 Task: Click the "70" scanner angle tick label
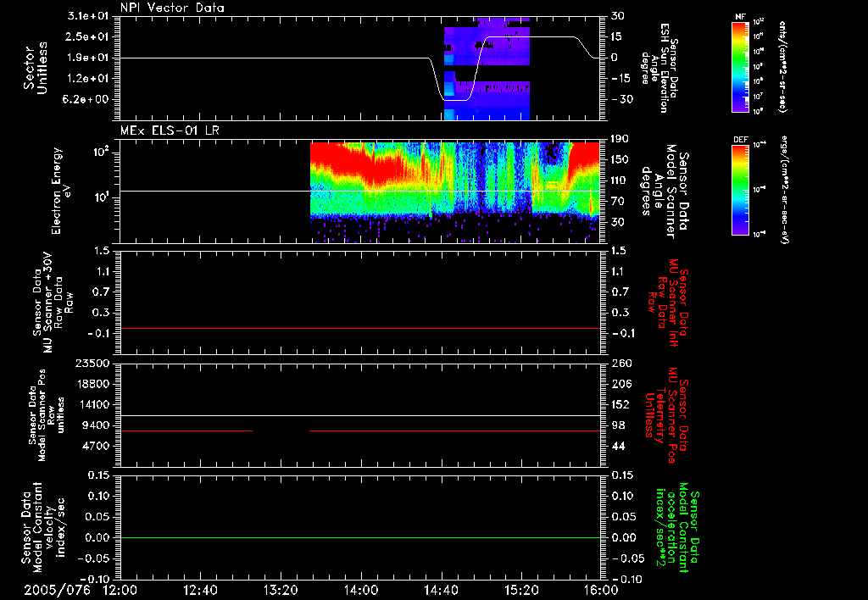point(617,202)
